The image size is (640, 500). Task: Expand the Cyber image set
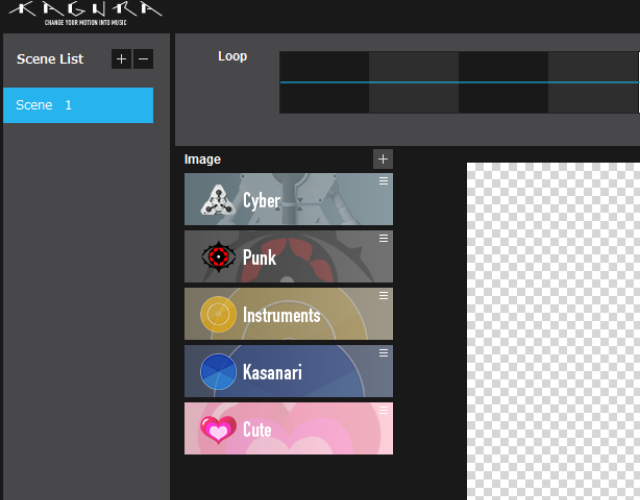click(289, 199)
